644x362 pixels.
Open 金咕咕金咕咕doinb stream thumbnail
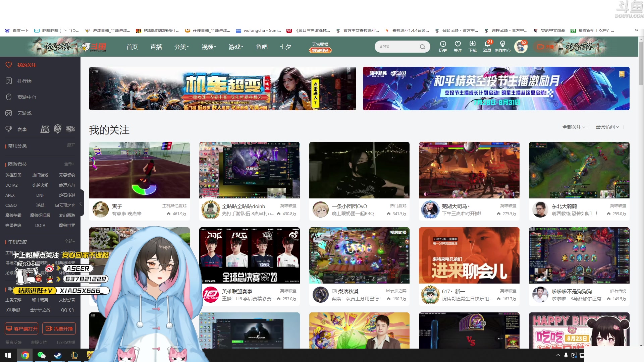[249, 170]
